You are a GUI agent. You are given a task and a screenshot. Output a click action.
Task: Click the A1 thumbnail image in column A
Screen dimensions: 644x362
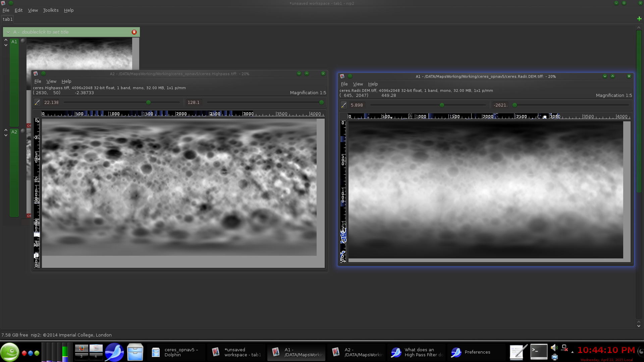tap(79, 54)
